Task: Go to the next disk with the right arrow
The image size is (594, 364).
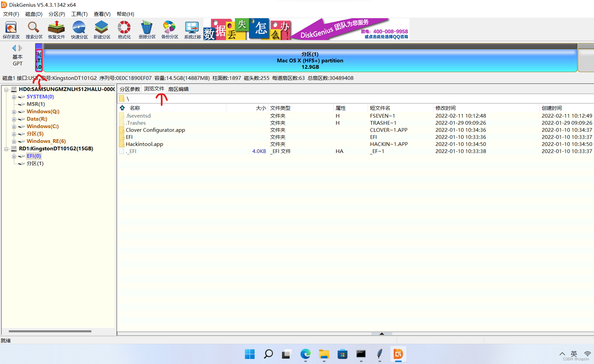Action: click(x=20, y=48)
